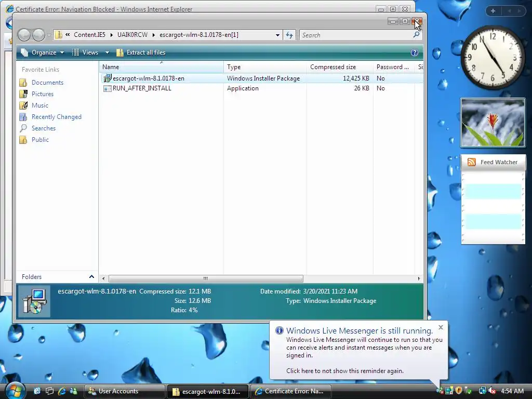Click the horizontal scrollbar right arrow
The width and height of the screenshot is (532, 399).
419,278
